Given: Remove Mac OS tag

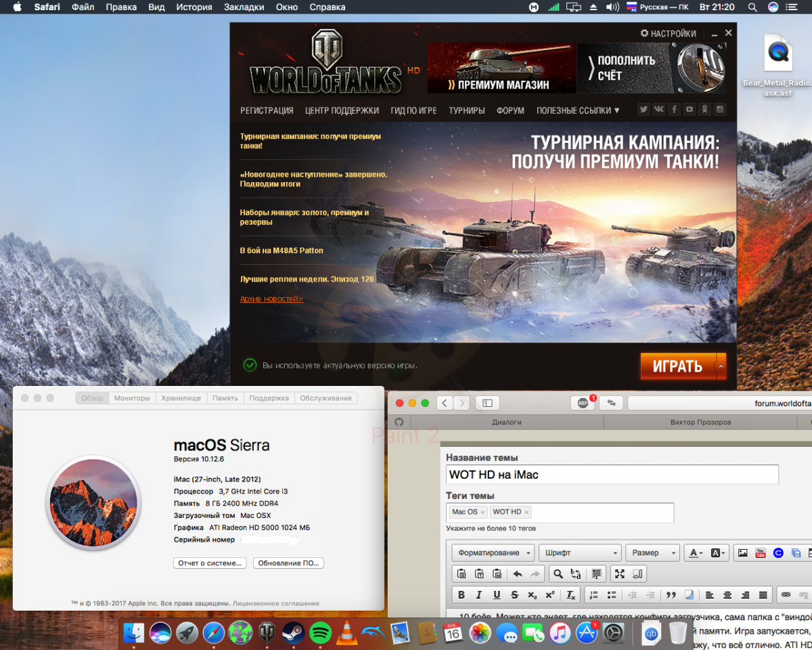Looking at the screenshot, I should [x=482, y=513].
